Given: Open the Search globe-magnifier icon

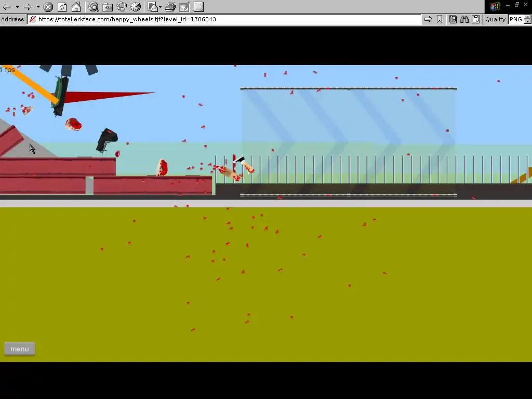Looking at the screenshot, I should click(x=94, y=7).
